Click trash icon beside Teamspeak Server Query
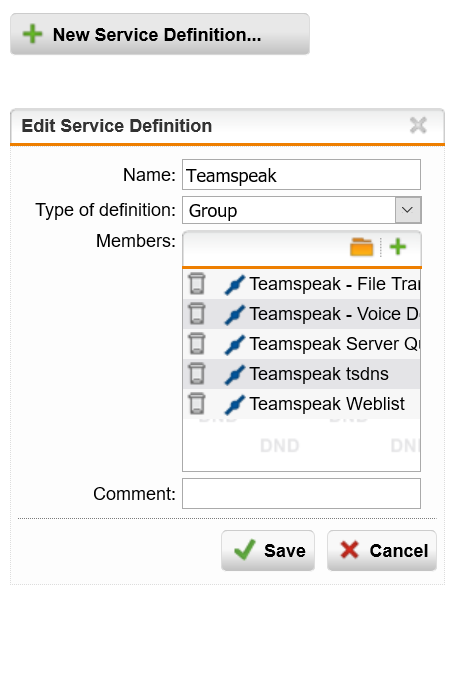Screen dimensions: 467x675 [x=197, y=344]
